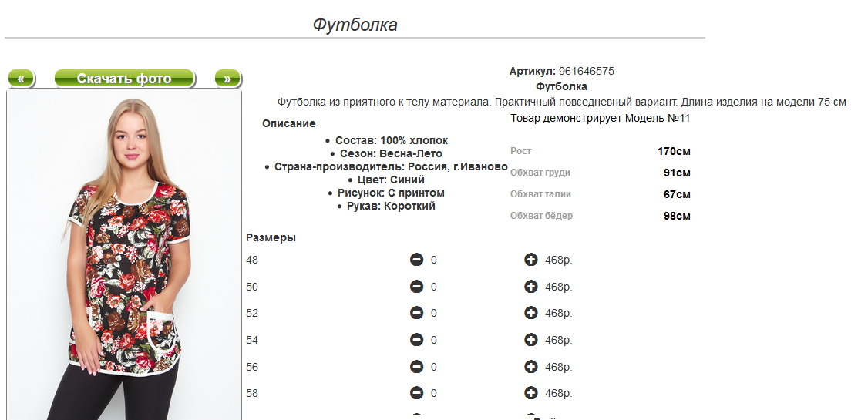Decrease quantity for size 50
The height and width of the screenshot is (420, 868).
click(416, 287)
